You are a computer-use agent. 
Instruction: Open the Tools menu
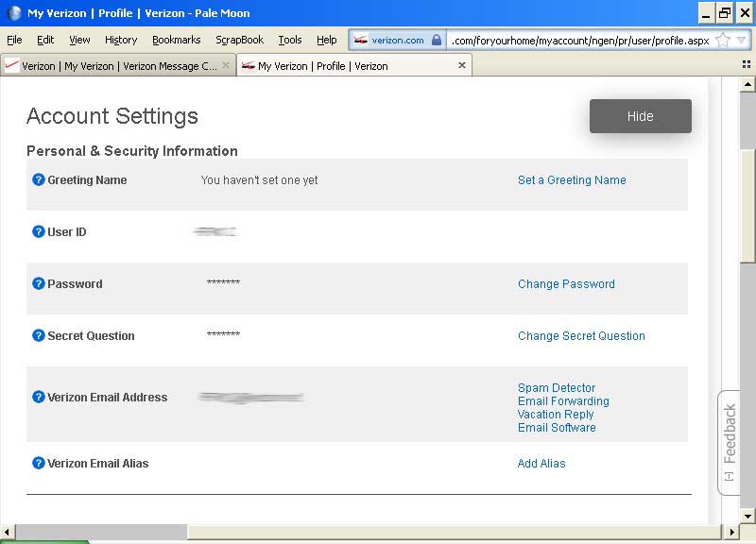click(x=290, y=40)
